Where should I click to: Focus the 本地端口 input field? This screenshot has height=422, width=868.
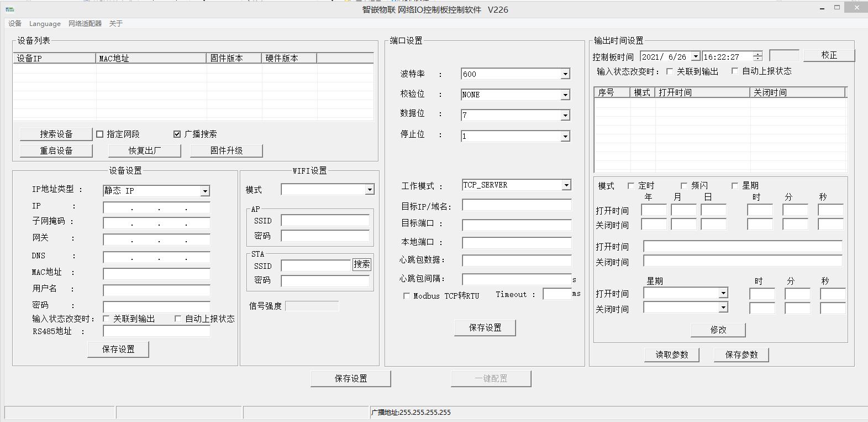click(517, 243)
